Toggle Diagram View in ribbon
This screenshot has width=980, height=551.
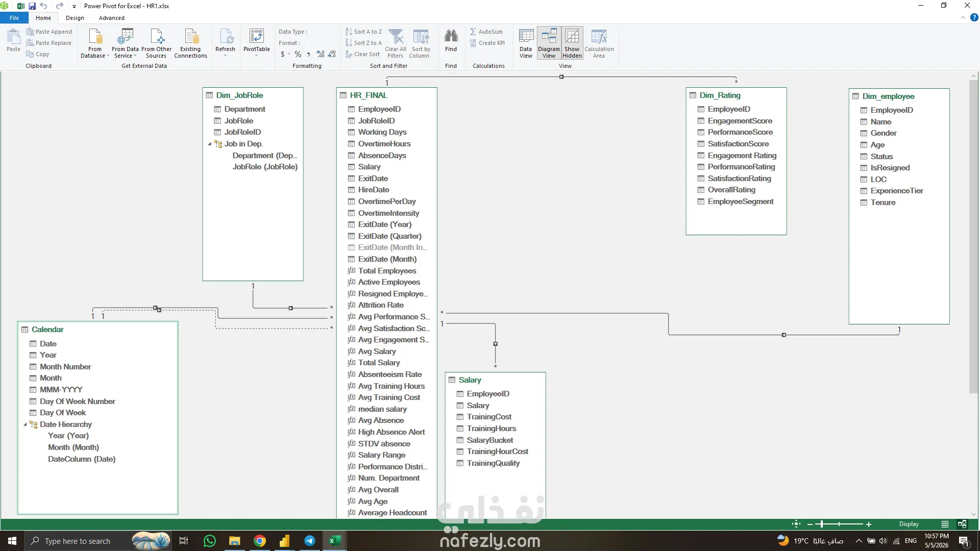(549, 43)
